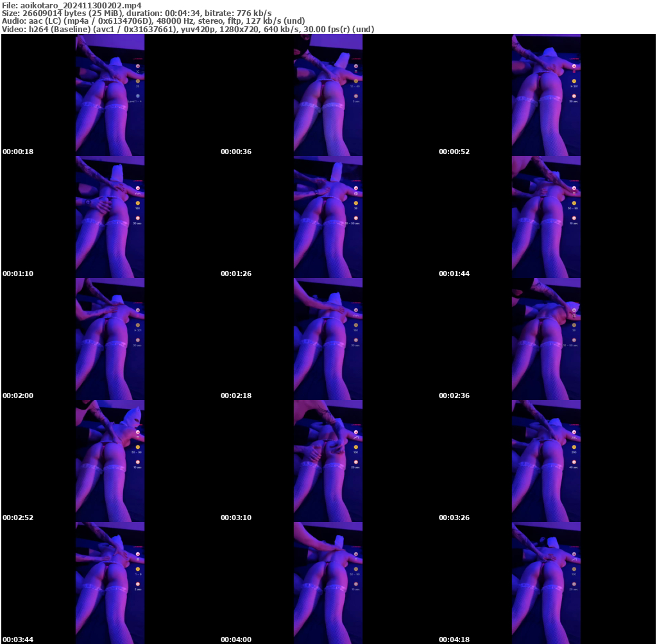
Task: Click the video codec info line
Action: click(188, 29)
